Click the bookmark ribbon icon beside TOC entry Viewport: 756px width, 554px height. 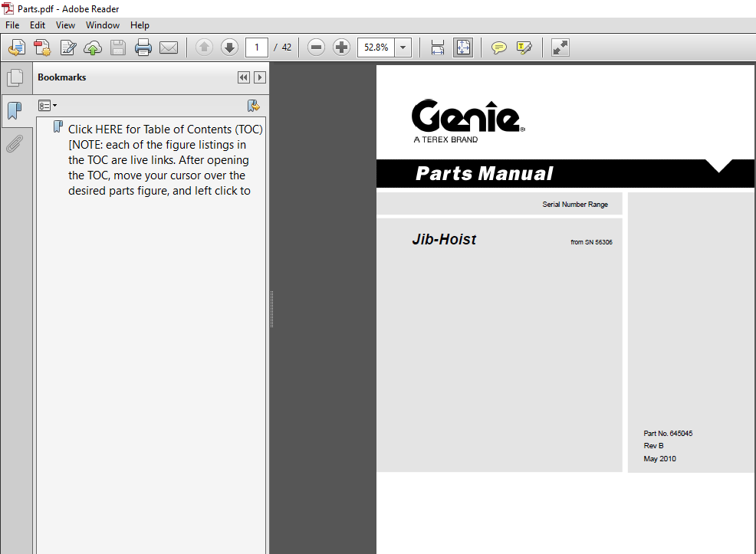(x=58, y=126)
